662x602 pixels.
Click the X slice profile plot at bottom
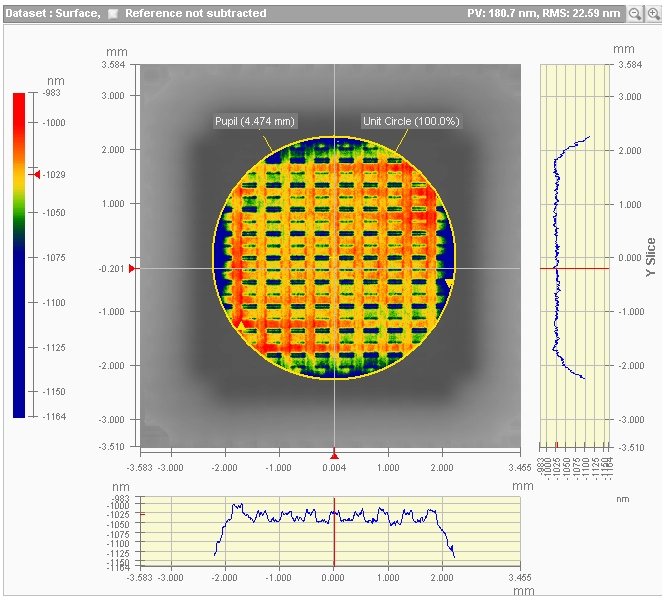(330, 531)
